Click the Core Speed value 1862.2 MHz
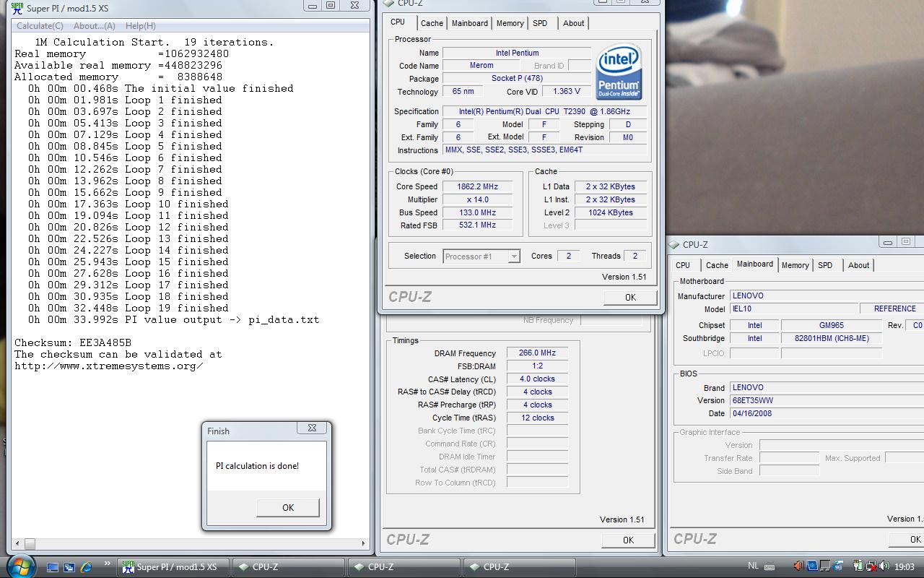The height and width of the screenshot is (578, 924). 477,186
